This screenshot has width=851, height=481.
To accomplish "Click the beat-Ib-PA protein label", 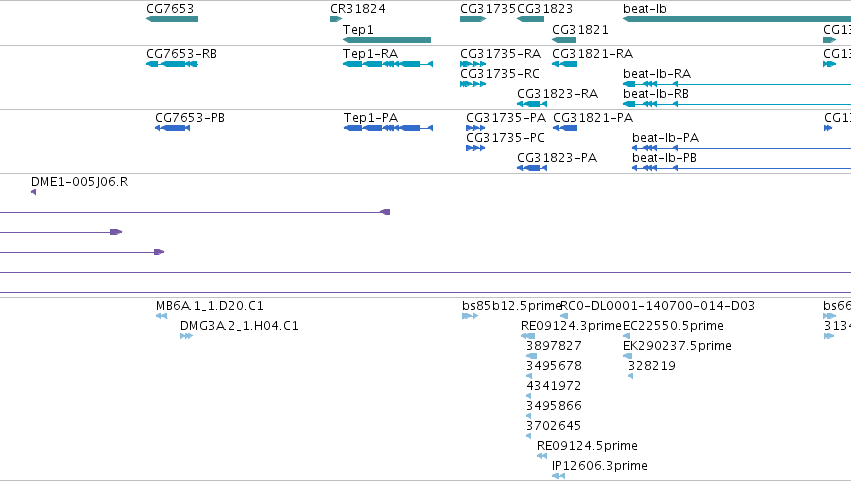I will [665, 138].
